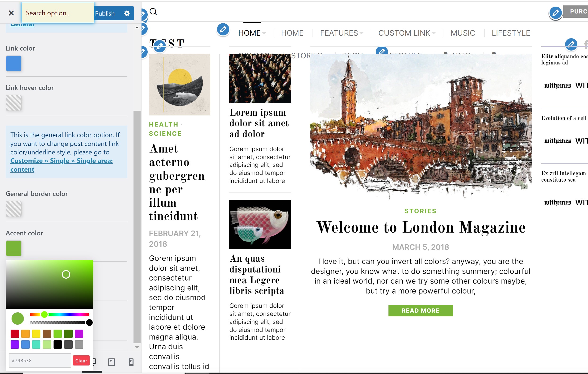Pick the dark green palette swatch
Image resolution: width=588 pixels, height=374 pixels.
68,334
